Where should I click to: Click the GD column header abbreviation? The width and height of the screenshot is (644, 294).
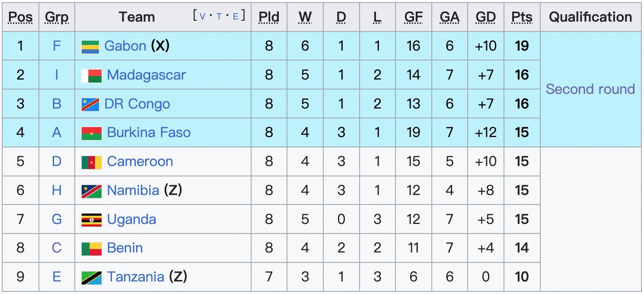click(x=485, y=17)
